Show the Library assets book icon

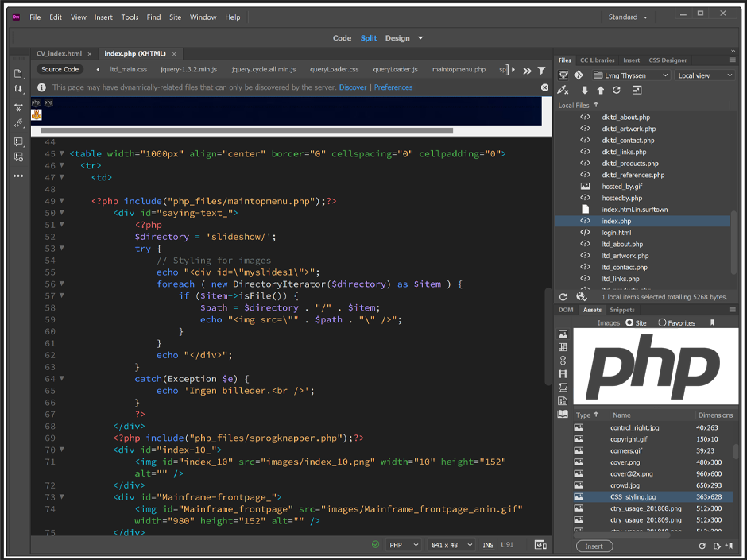pos(563,414)
